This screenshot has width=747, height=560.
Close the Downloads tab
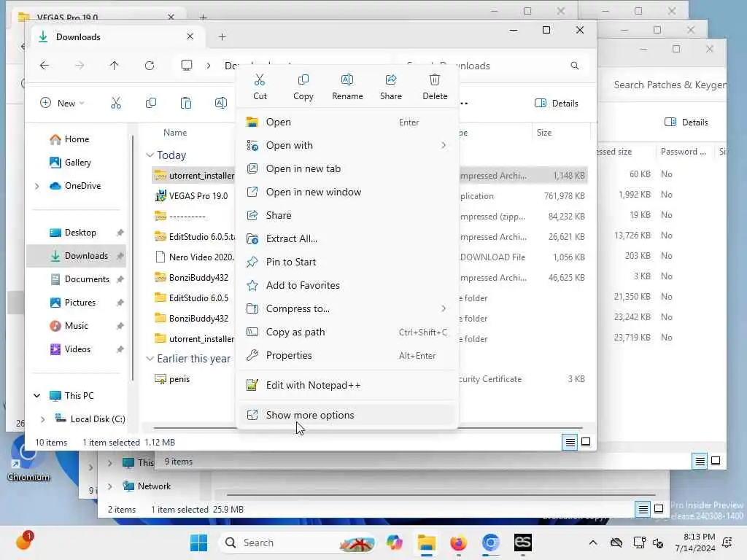pos(190,36)
